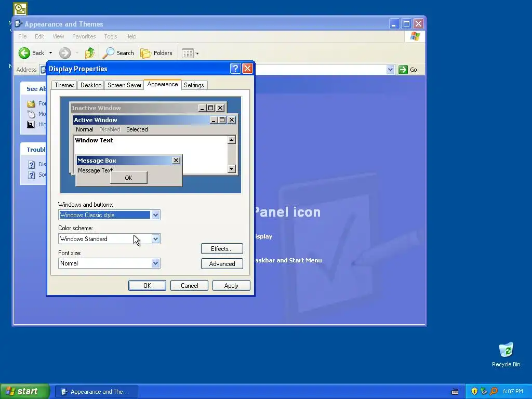Switch to the Desktop tab
This screenshot has width=532, height=399.
pos(91,85)
